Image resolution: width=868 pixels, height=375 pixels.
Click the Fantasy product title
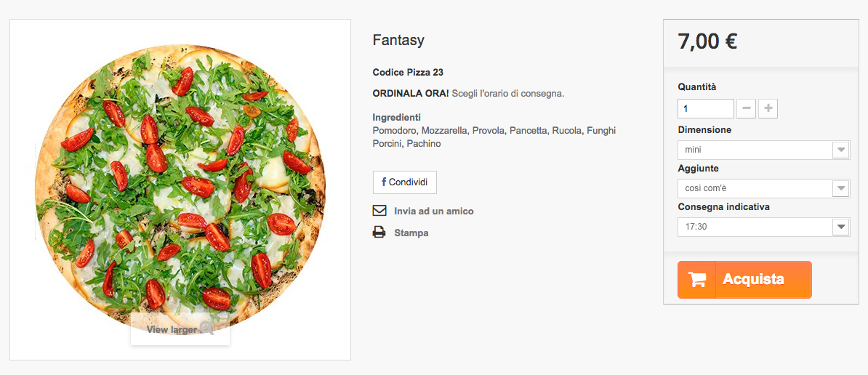pyautogui.click(x=398, y=40)
